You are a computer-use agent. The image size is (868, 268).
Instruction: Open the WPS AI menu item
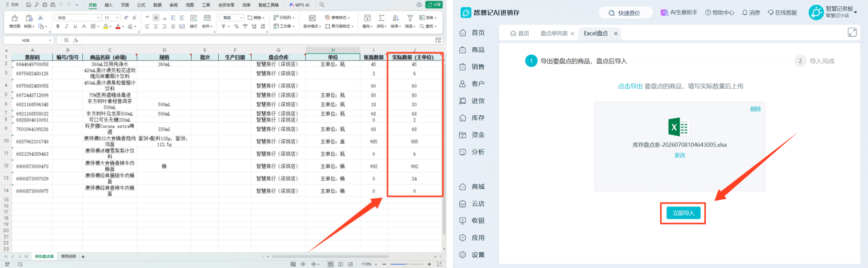click(x=299, y=5)
